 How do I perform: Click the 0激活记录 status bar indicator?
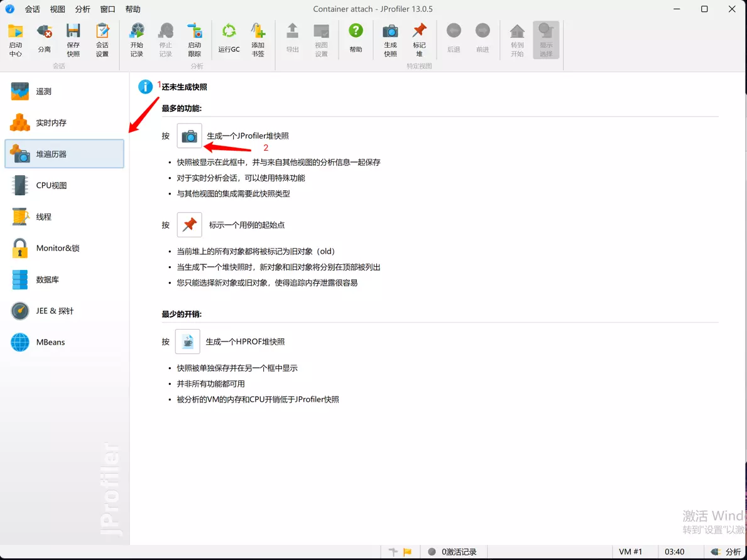(x=452, y=552)
